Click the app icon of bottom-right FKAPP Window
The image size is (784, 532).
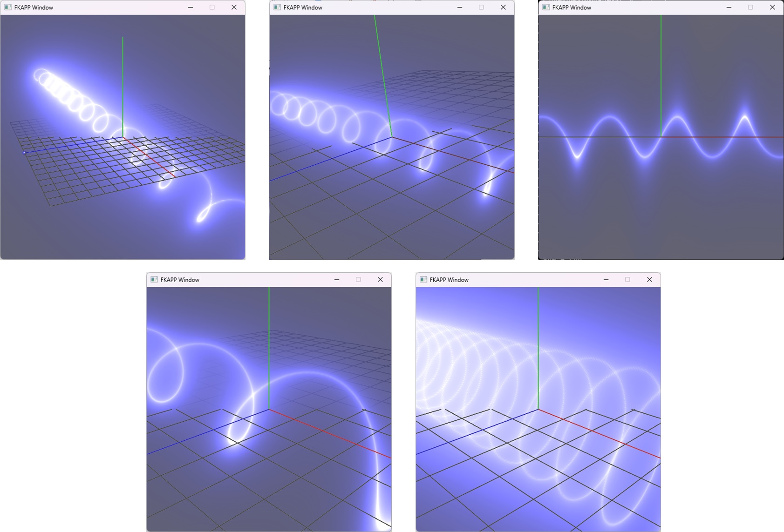pos(423,280)
